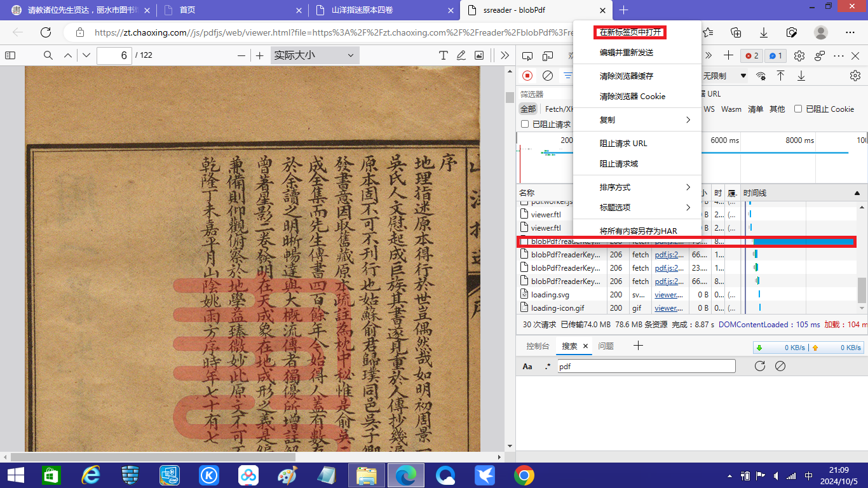Toggle DevTools device emulation icon
The image size is (868, 488).
[547, 56]
